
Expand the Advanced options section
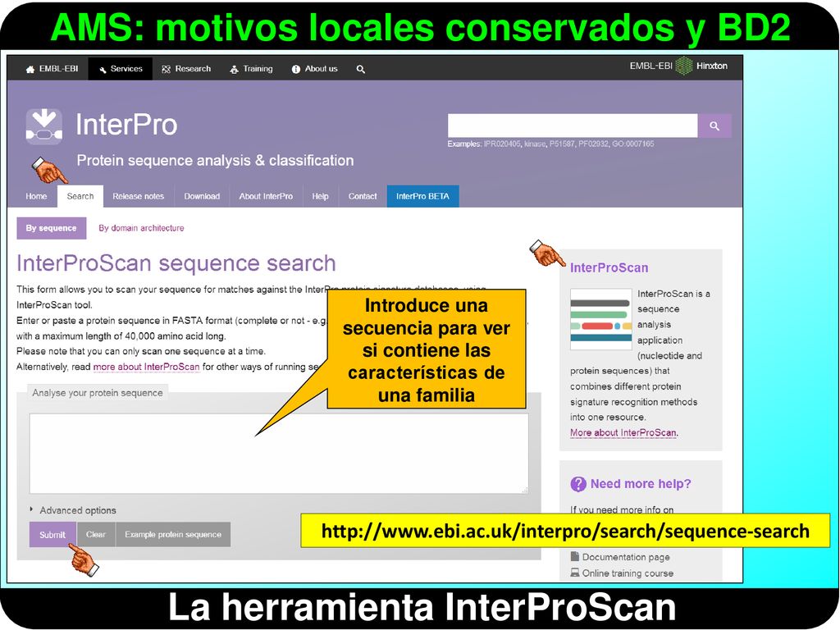coord(73,510)
